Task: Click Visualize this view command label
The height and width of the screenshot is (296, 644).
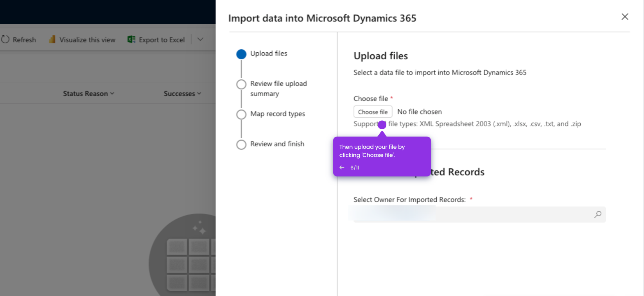Action: click(87, 40)
